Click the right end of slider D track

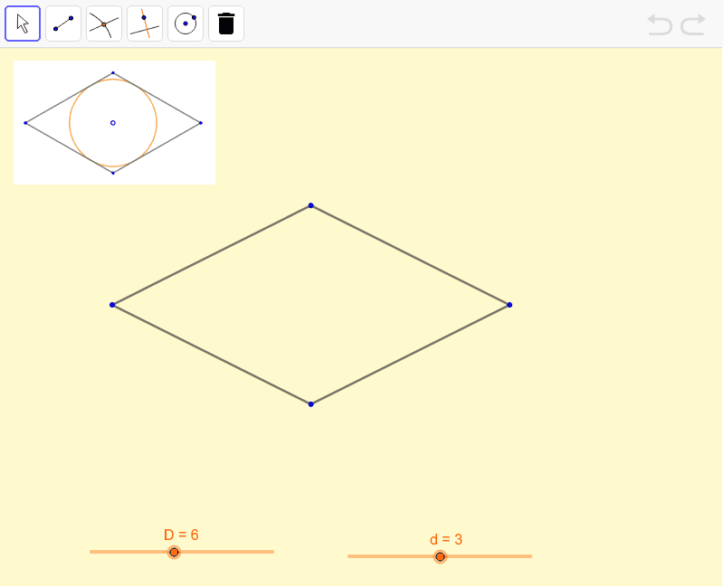[271, 552]
